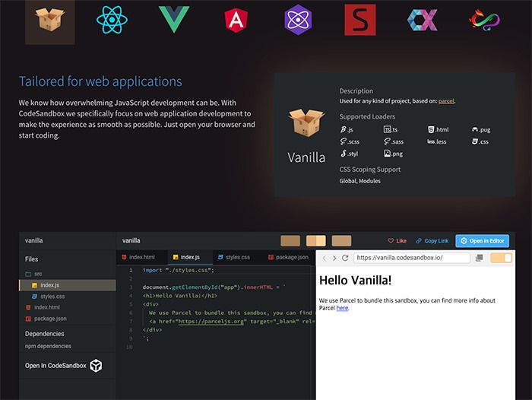The width and height of the screenshot is (532, 400).
Task: Click the .less loader icon
Action: [431, 141]
